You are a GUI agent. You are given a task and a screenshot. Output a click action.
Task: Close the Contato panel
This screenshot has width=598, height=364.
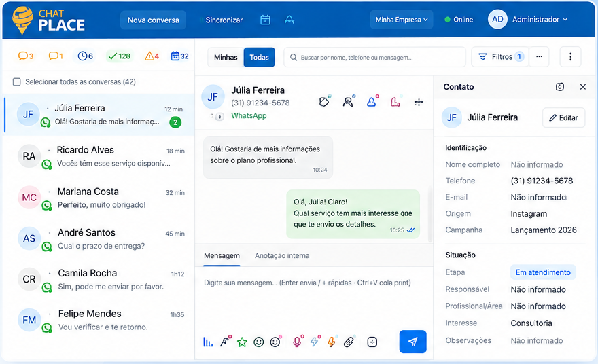tap(583, 87)
